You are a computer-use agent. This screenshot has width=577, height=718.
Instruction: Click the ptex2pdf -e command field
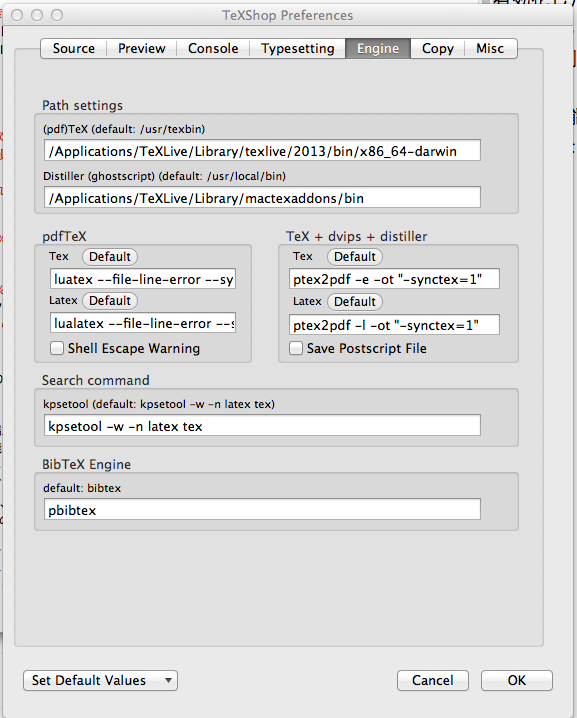pyautogui.click(x=394, y=279)
